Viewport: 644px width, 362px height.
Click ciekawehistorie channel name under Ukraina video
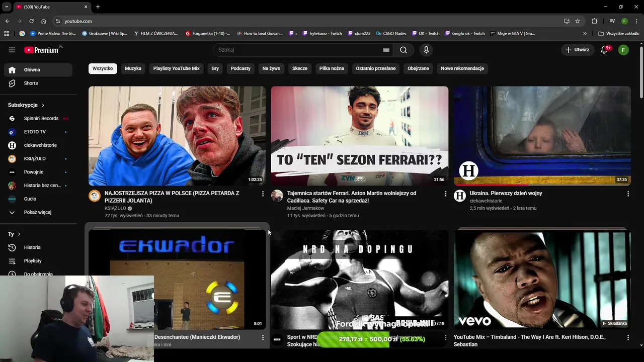pyautogui.click(x=486, y=201)
